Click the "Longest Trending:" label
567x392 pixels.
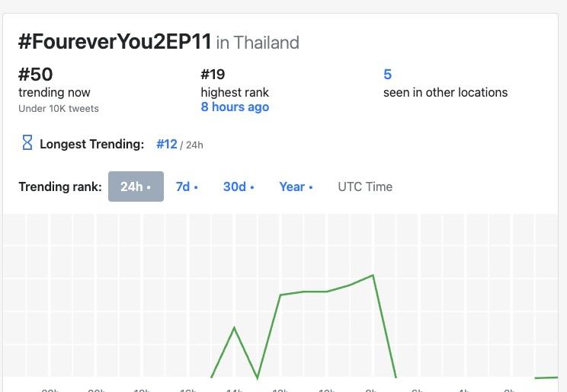coord(91,144)
